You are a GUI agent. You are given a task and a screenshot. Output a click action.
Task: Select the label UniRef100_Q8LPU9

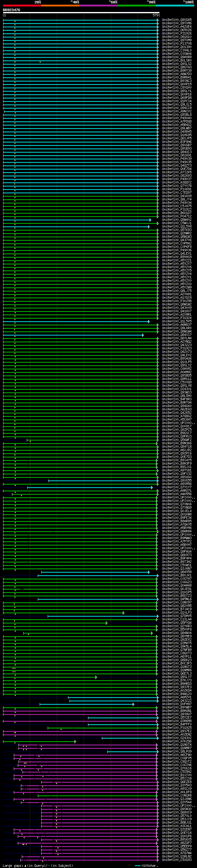point(177,751)
